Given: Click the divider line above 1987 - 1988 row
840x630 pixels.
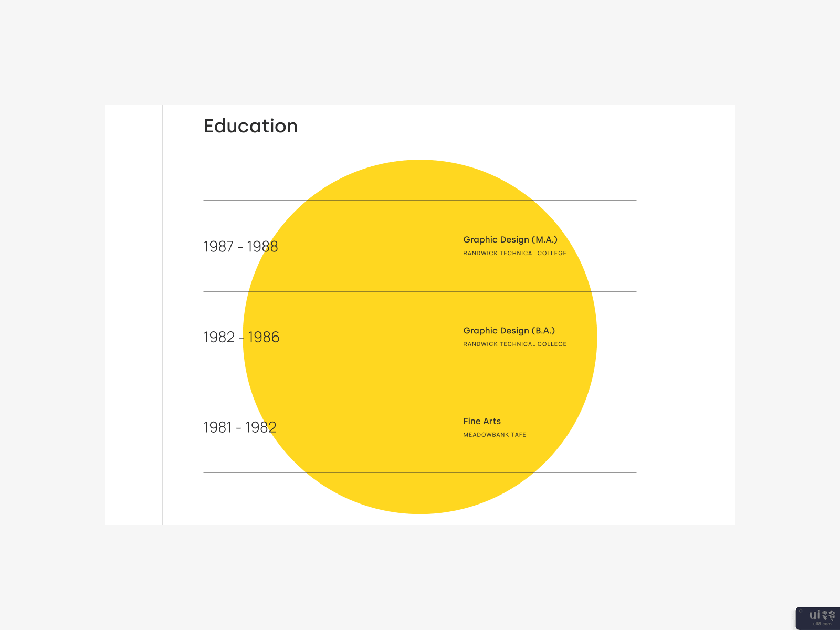Looking at the screenshot, I should tap(420, 201).
